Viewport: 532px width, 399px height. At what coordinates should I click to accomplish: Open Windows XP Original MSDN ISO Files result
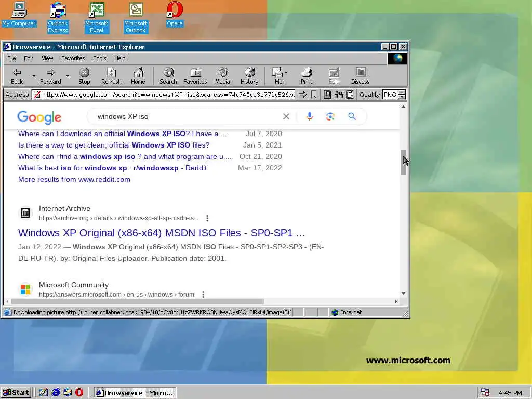pos(162,233)
